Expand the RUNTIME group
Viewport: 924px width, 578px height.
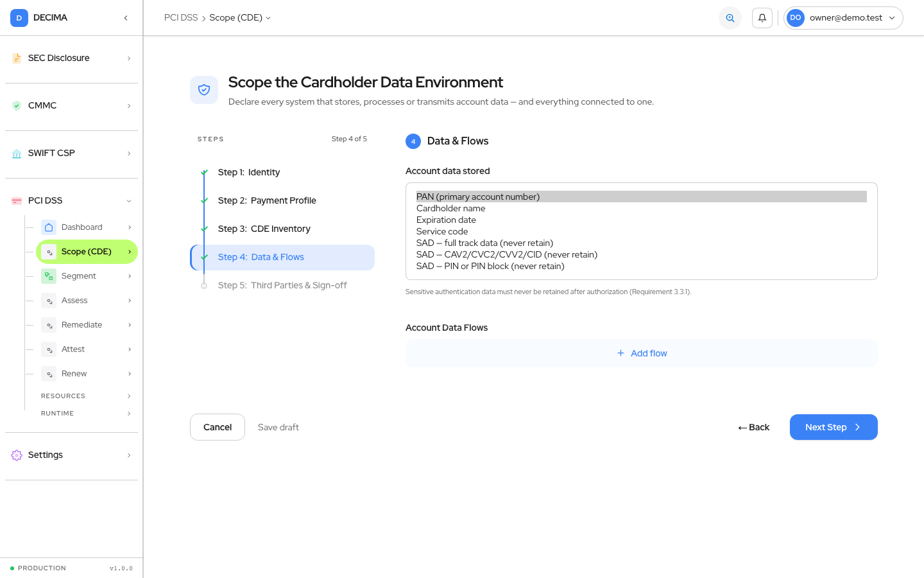pos(129,414)
